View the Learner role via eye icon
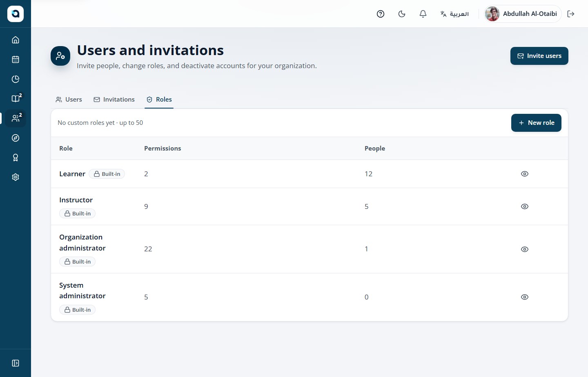 point(525,174)
